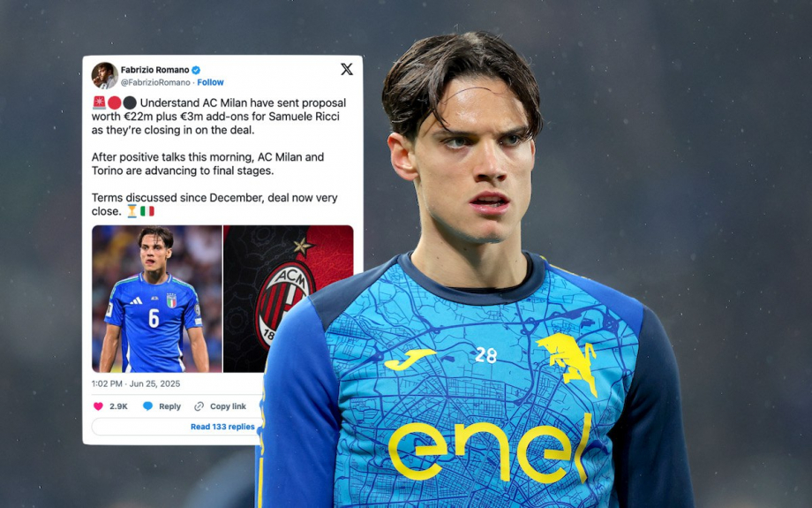
Task: Click the red siren emoji at tweet start
Action: coord(99,102)
